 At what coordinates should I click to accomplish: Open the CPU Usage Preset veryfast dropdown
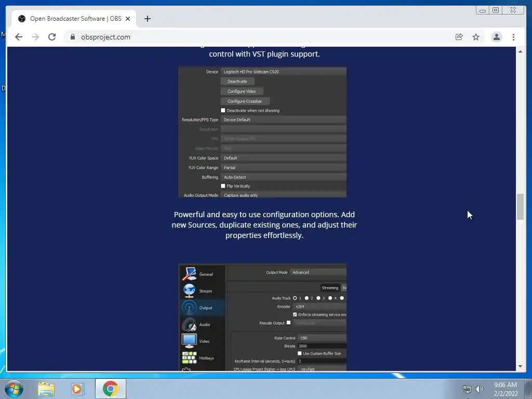[322, 369]
